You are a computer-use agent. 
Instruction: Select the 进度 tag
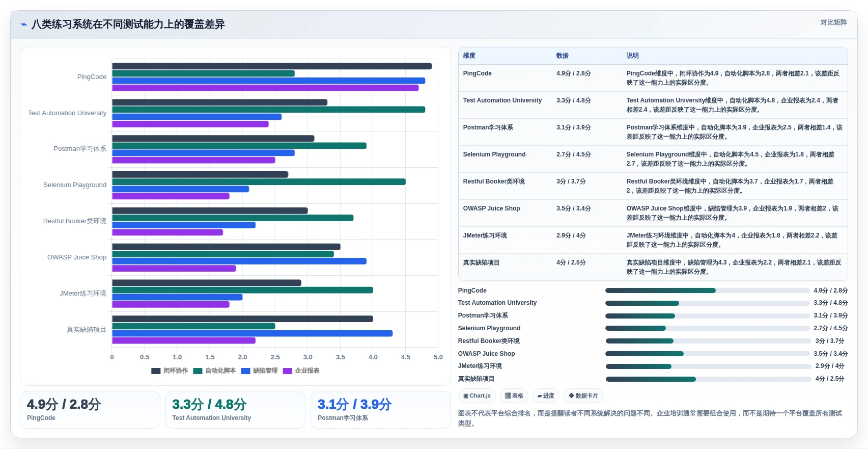click(546, 396)
